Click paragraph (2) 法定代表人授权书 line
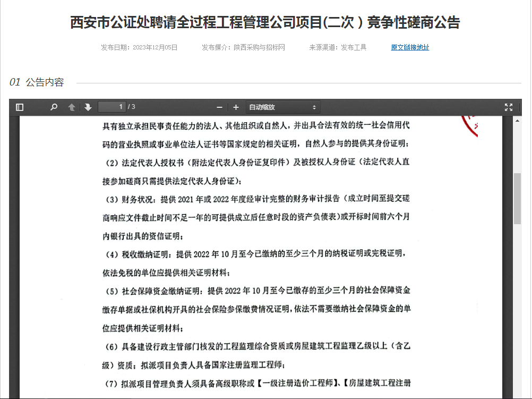 pyautogui.click(x=257, y=163)
